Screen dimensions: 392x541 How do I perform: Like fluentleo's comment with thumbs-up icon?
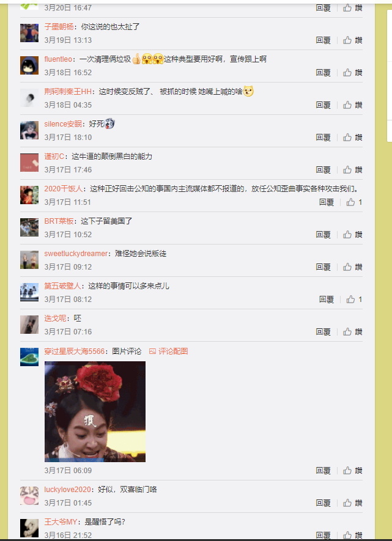tap(352, 73)
